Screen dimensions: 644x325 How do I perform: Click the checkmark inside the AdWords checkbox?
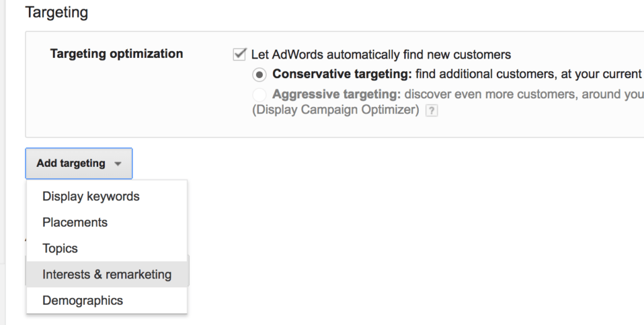coord(240,54)
